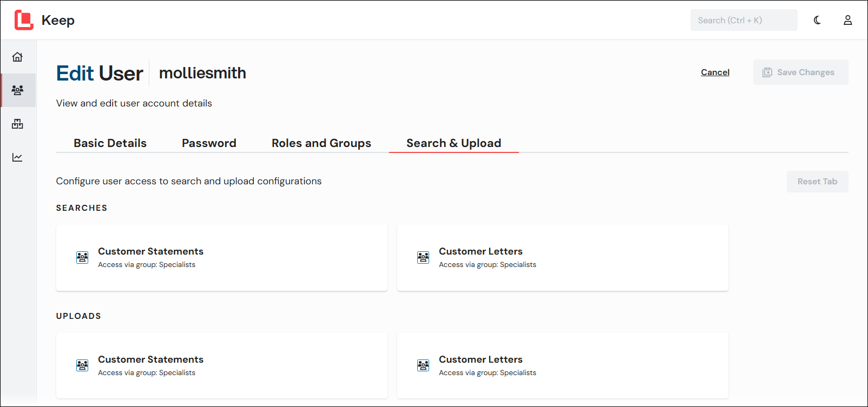This screenshot has height=407, width=868.
Task: Click the UPLOADS section heading
Action: [x=78, y=316]
